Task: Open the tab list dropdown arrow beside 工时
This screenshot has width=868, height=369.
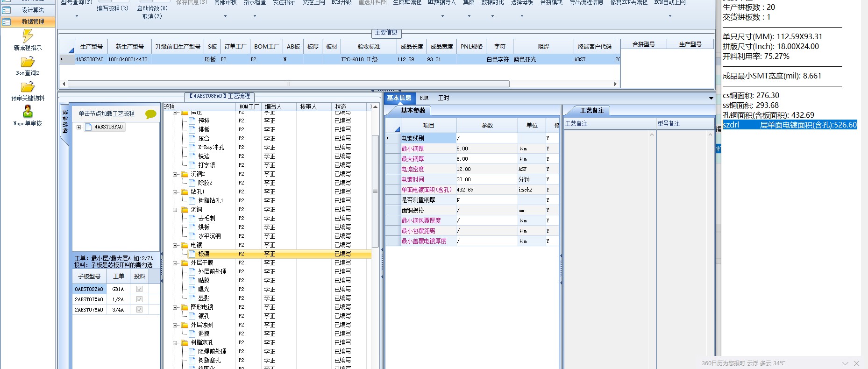Action: pos(711,98)
